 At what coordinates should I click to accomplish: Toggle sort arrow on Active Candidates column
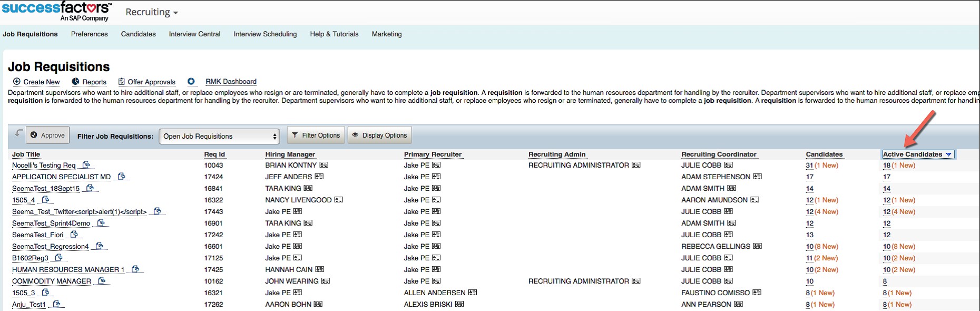click(x=949, y=154)
